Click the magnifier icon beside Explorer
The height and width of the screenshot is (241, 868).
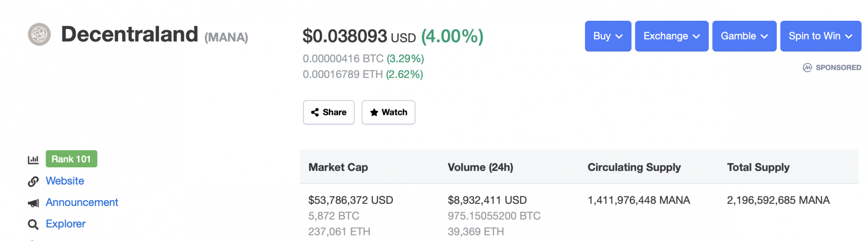(33, 224)
